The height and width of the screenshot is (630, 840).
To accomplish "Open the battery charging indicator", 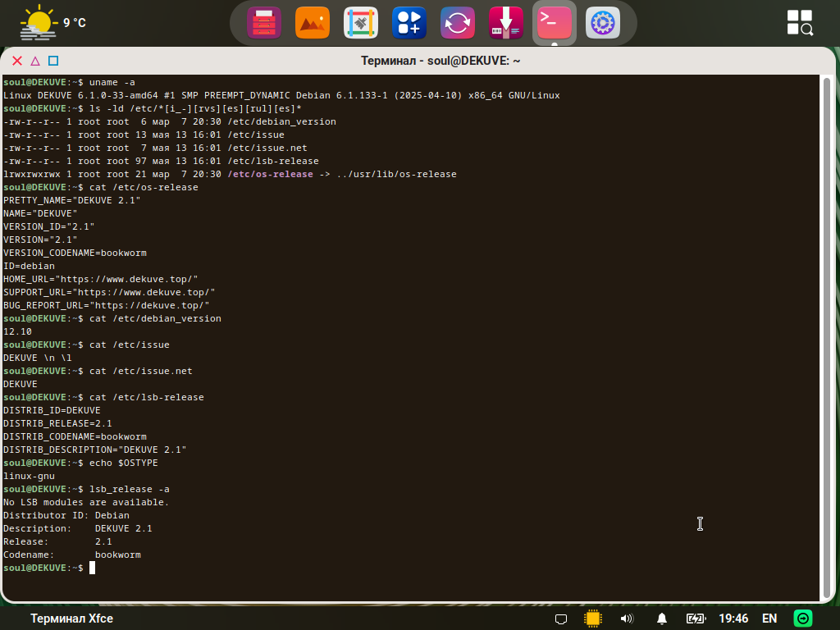I will tap(696, 619).
